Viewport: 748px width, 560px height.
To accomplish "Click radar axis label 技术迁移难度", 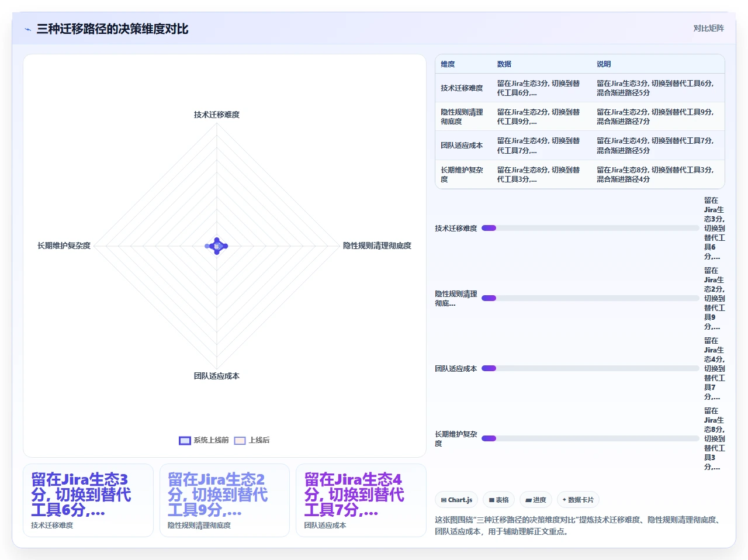I will [x=217, y=115].
